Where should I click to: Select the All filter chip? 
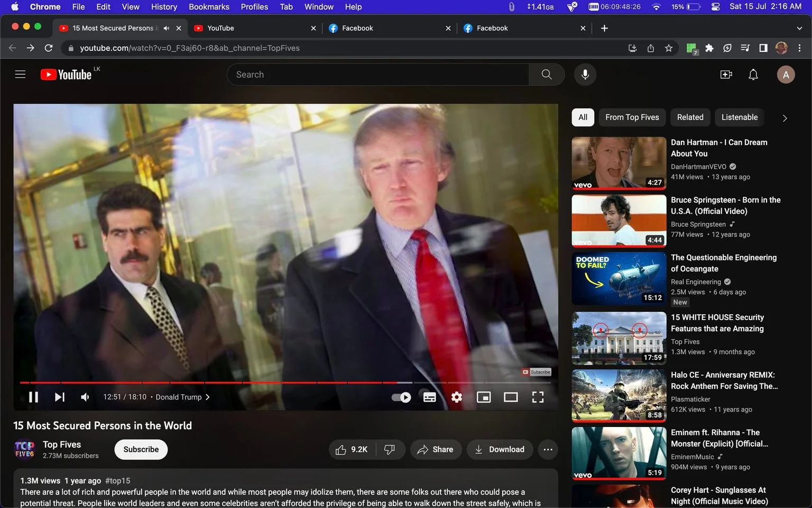tap(583, 117)
